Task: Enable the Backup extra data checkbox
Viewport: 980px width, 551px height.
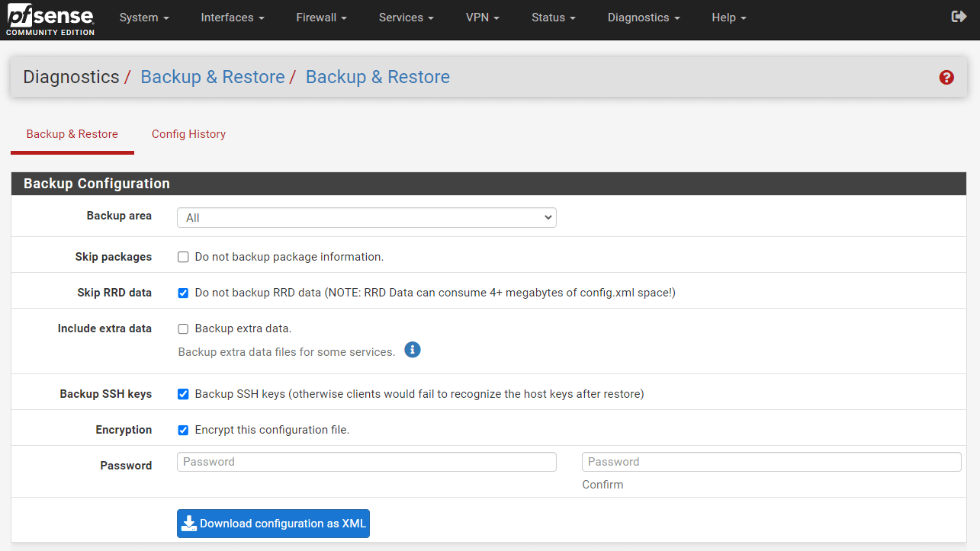Action: (x=183, y=328)
